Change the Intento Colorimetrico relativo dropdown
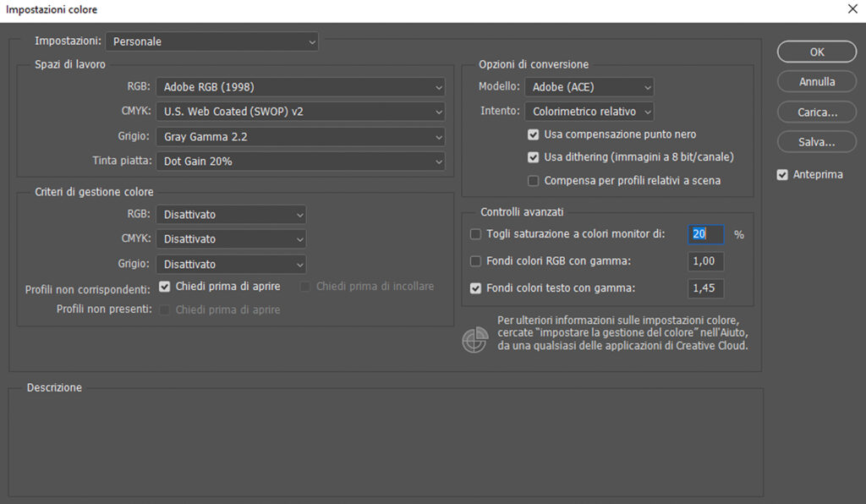Screen dimensions: 866x504 tap(589, 111)
